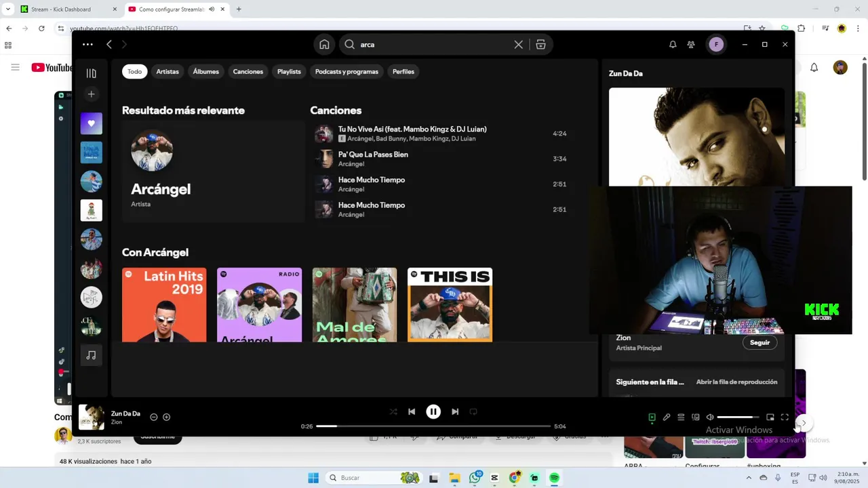The width and height of the screenshot is (868, 488).
Task: Open the Arcángel artist top result
Action: point(214,172)
